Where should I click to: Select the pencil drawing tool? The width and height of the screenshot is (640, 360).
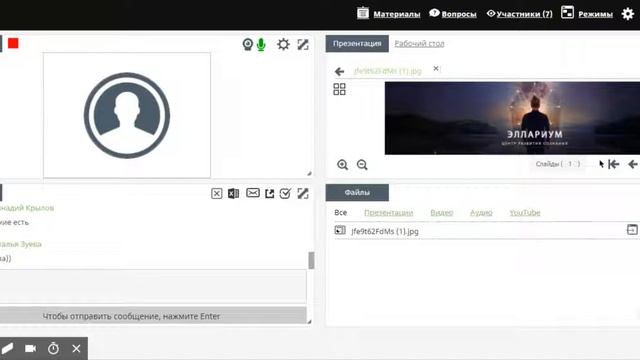click(x=7, y=349)
